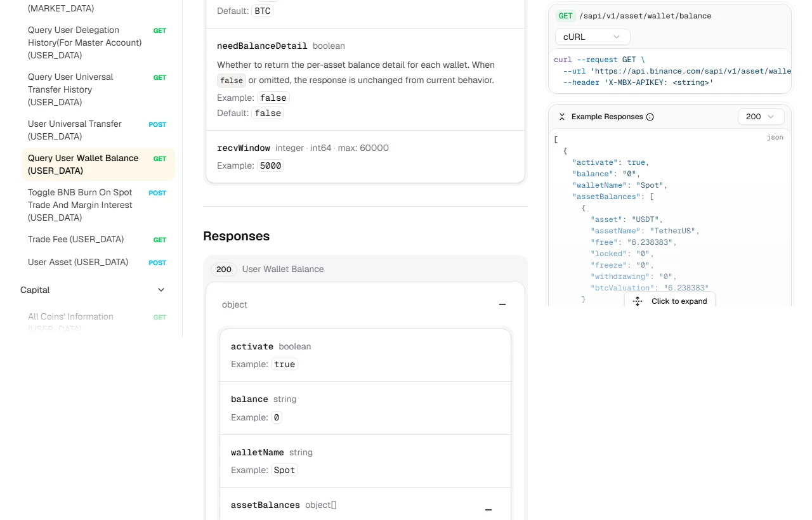This screenshot has width=812, height=520.
Task: Click the info icon beside Example Responses
Action: tap(650, 117)
